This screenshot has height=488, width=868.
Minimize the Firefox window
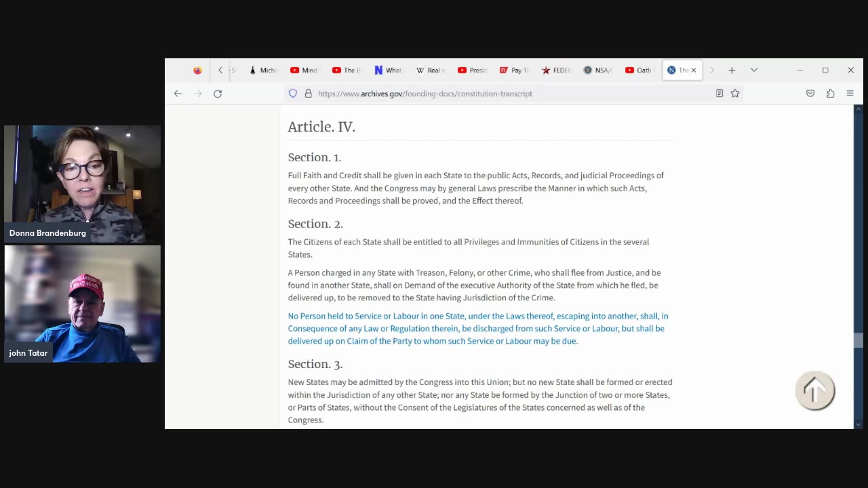(800, 70)
